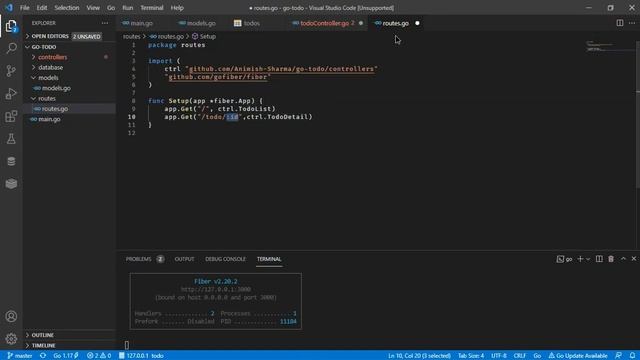Click the unsaved dot on routes.go tab
640x360 pixels.
click(417, 23)
